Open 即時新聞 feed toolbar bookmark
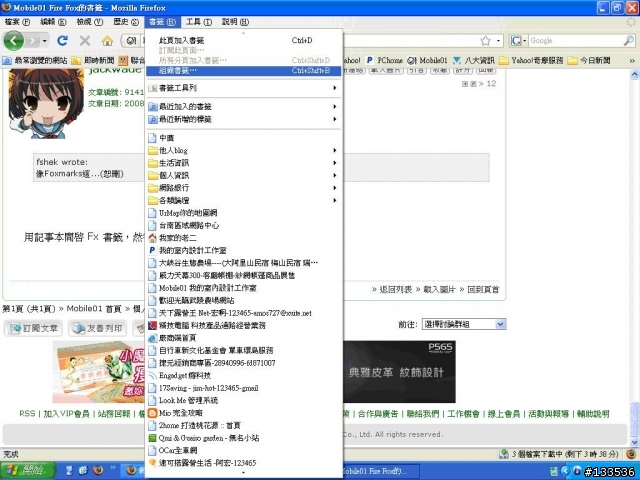Image resolution: width=640 pixels, height=480 pixels. tap(93, 60)
